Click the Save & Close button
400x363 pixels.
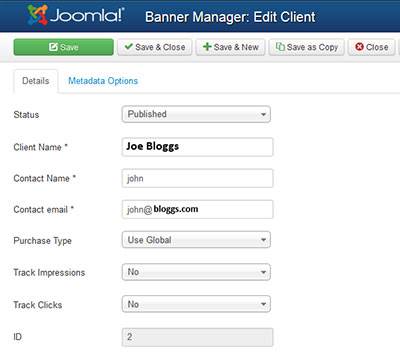[x=155, y=47]
